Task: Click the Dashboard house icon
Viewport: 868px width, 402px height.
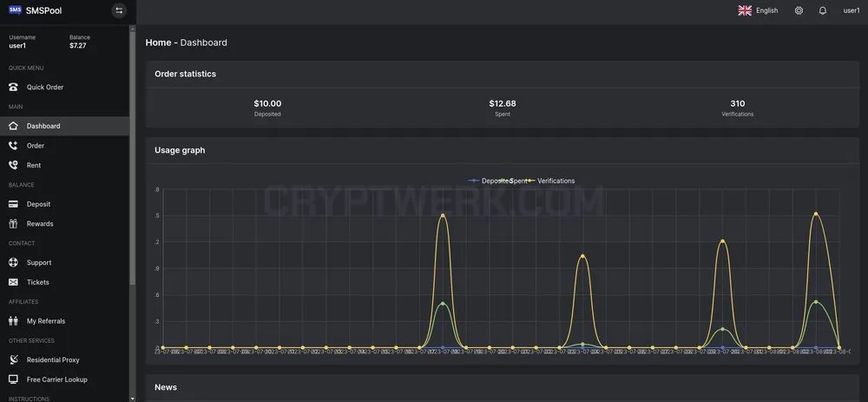Action: (14, 126)
